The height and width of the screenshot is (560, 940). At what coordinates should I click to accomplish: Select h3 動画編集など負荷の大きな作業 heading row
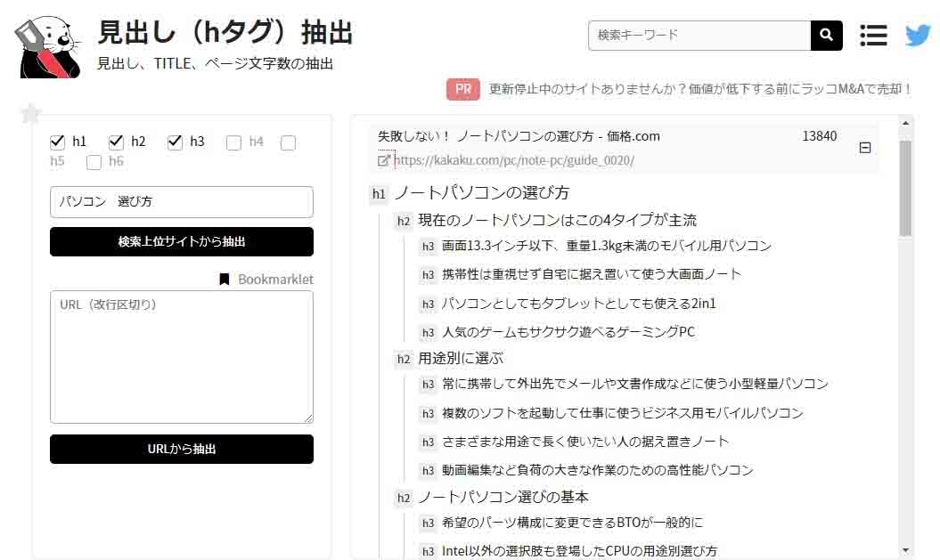[x=598, y=470]
